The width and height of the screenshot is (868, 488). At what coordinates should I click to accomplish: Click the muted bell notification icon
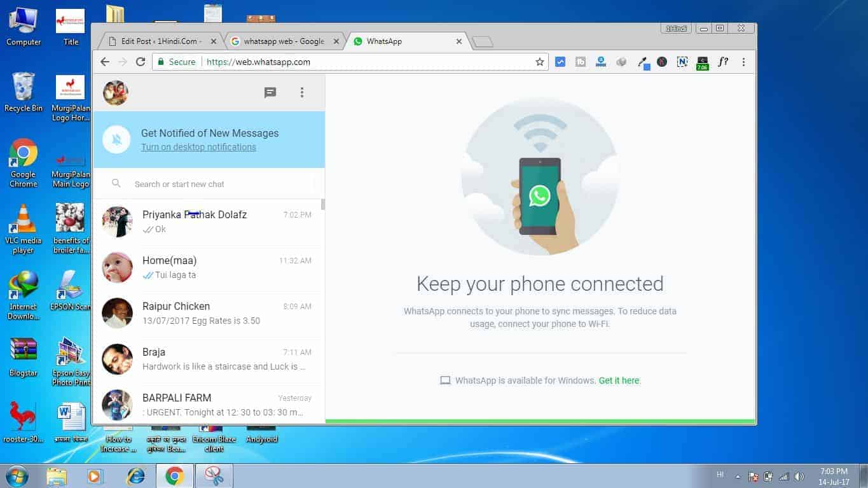click(116, 140)
